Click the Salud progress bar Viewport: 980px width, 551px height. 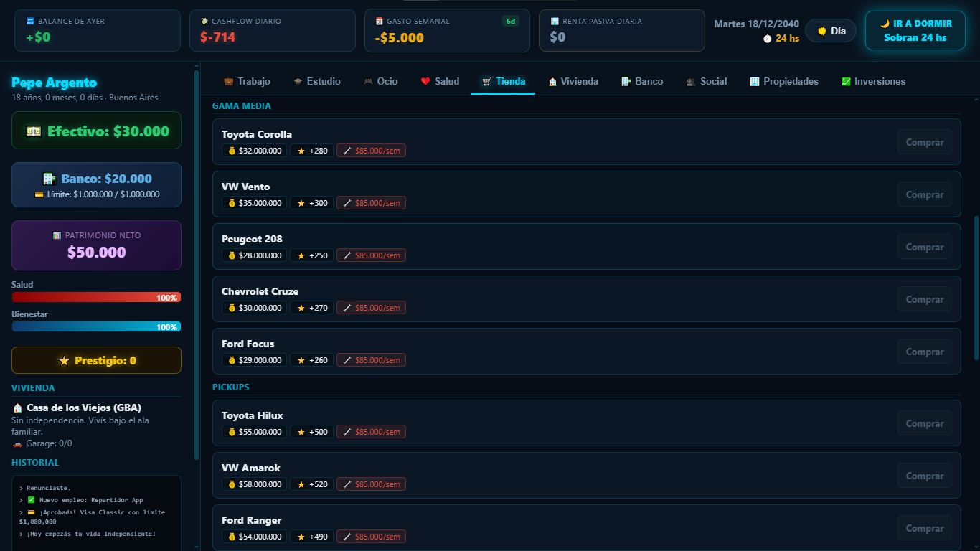point(96,297)
